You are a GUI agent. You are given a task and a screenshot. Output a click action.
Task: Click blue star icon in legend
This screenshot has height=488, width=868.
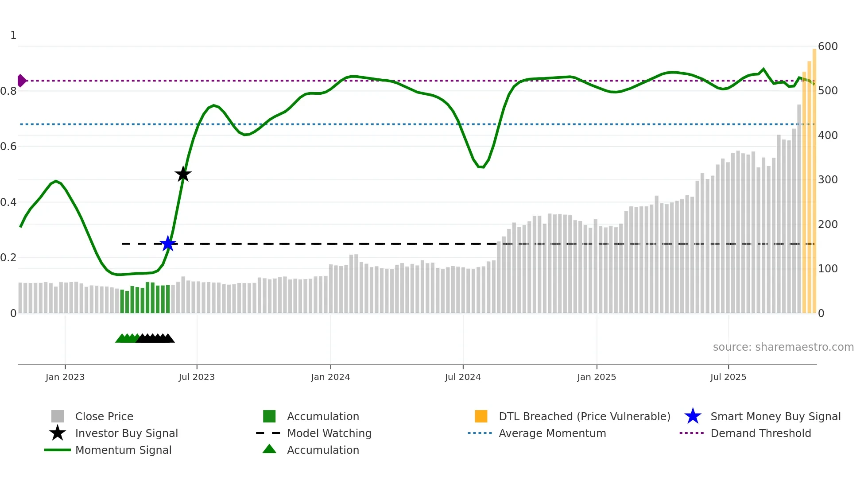[693, 416]
